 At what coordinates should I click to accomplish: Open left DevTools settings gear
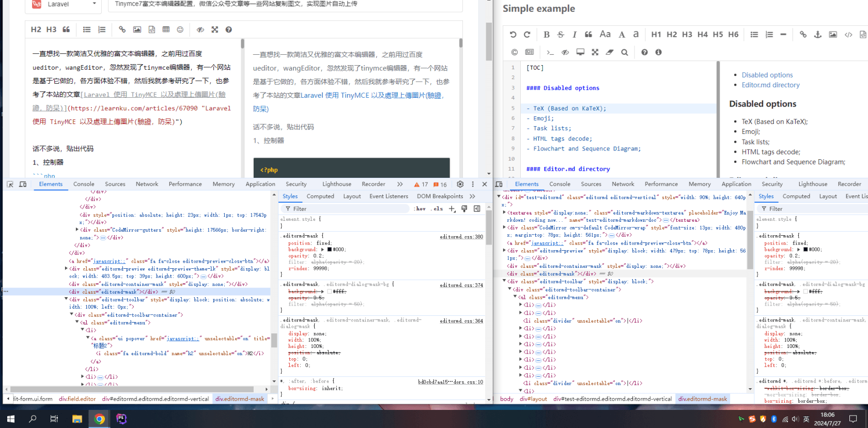[460, 184]
